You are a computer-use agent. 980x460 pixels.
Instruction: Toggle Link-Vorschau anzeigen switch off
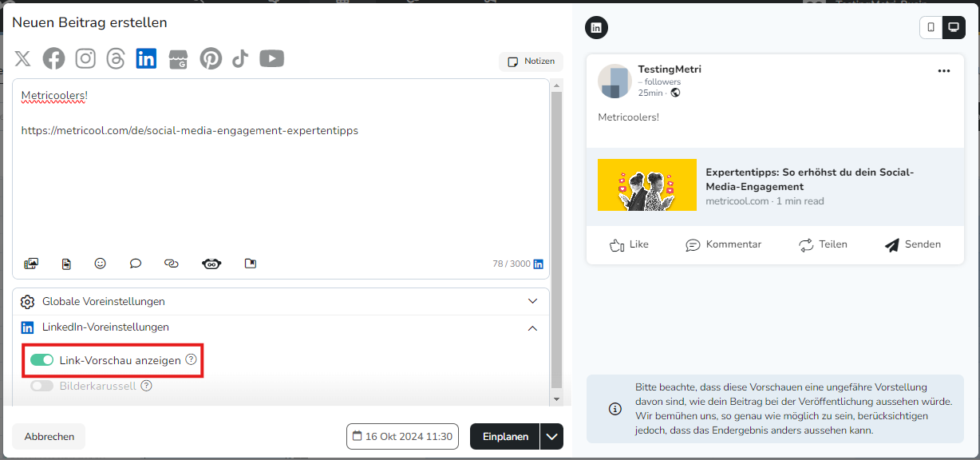click(41, 360)
